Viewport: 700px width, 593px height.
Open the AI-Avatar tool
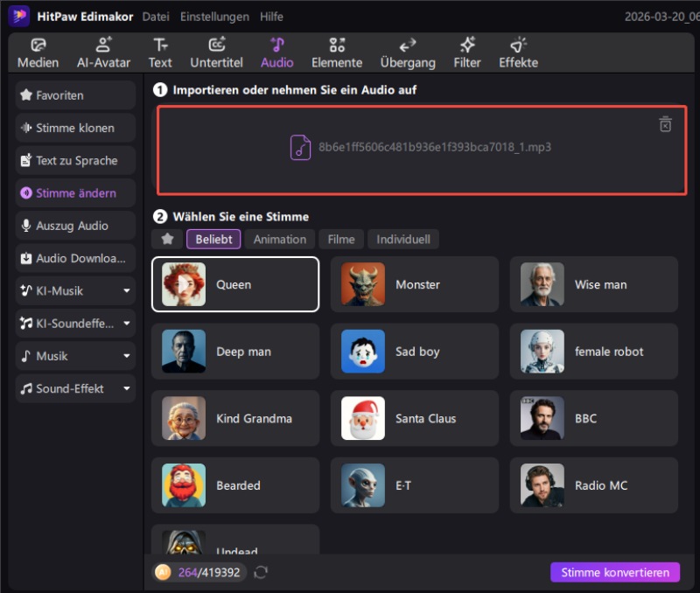[103, 52]
